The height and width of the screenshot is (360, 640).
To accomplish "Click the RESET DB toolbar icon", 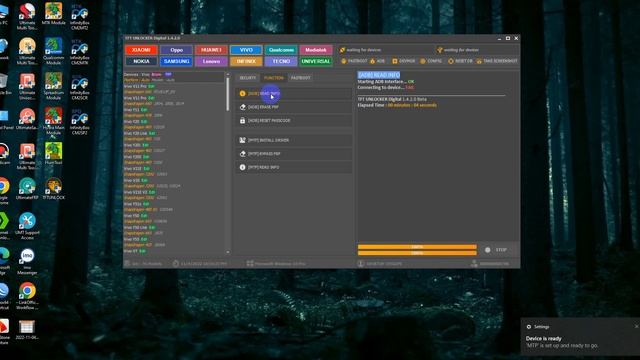I will (x=451, y=61).
